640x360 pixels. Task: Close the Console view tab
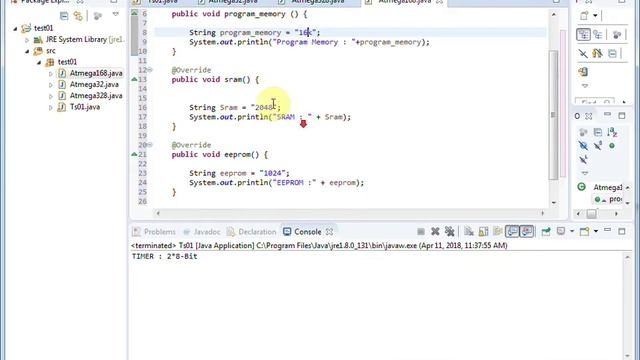point(329,231)
